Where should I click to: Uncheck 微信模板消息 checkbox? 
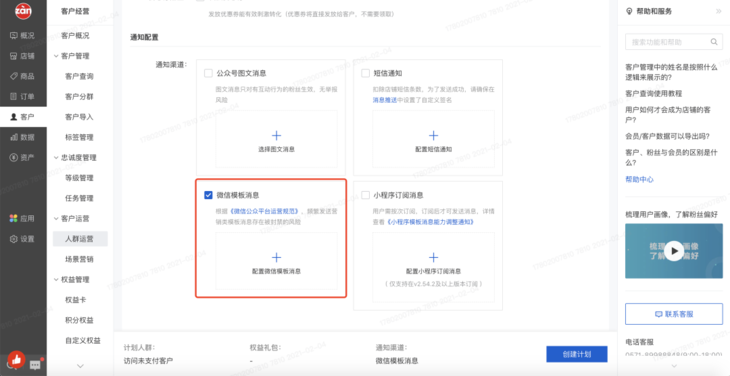[x=208, y=195]
